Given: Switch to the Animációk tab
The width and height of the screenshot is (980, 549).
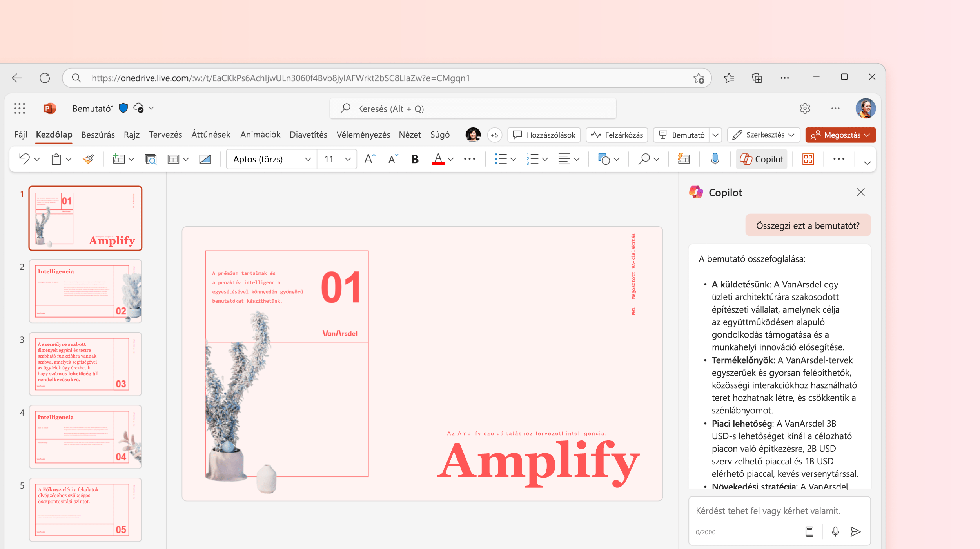Looking at the screenshot, I should tap(260, 135).
